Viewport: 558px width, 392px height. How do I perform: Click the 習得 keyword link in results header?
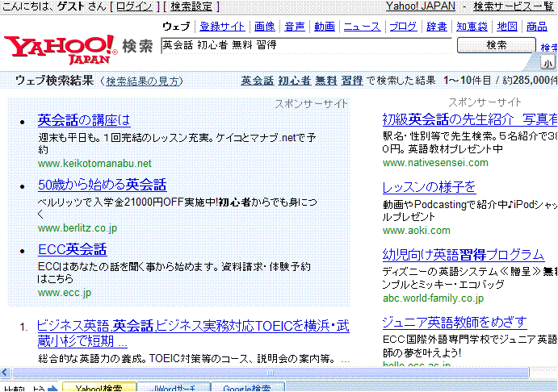pyautogui.click(x=352, y=81)
